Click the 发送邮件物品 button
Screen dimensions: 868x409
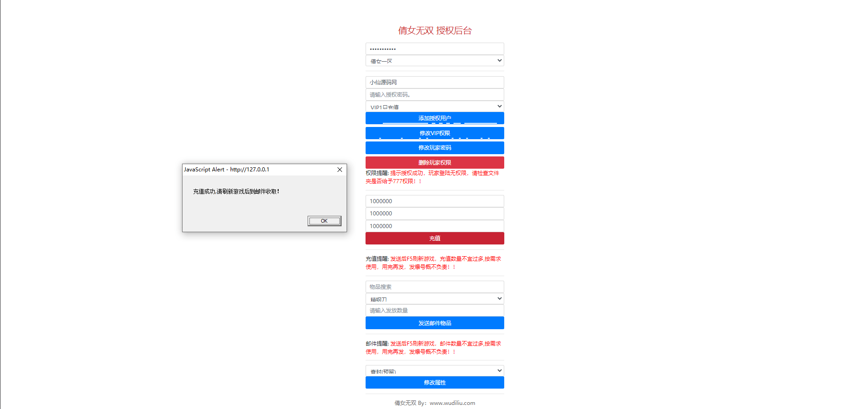[x=435, y=323]
